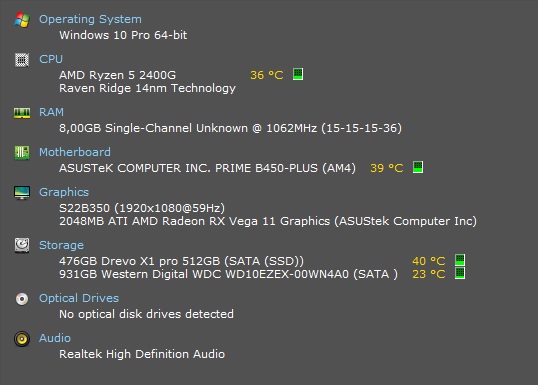The height and width of the screenshot is (385, 538).
Task: Open the Audio section link
Action: click(55, 338)
